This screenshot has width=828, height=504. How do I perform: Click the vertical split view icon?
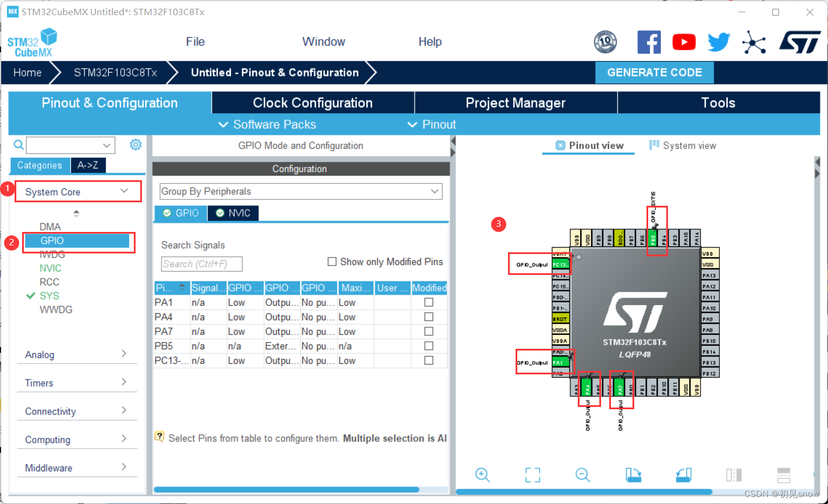pos(734,475)
